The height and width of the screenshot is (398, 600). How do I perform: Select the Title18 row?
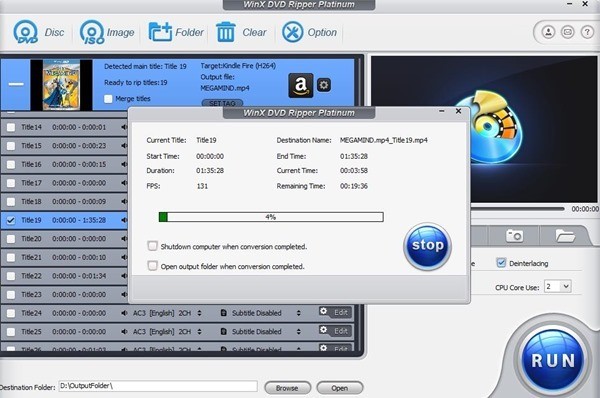coord(64,202)
